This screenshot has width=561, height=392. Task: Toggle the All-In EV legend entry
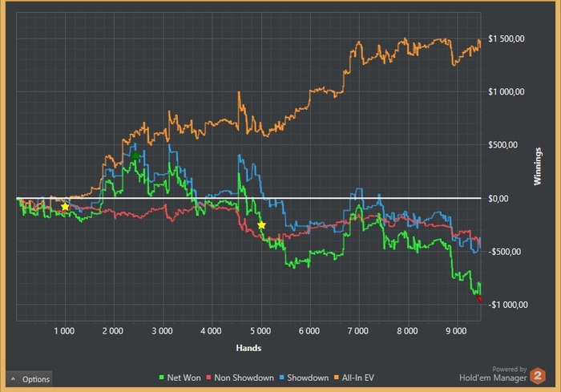tap(354, 378)
